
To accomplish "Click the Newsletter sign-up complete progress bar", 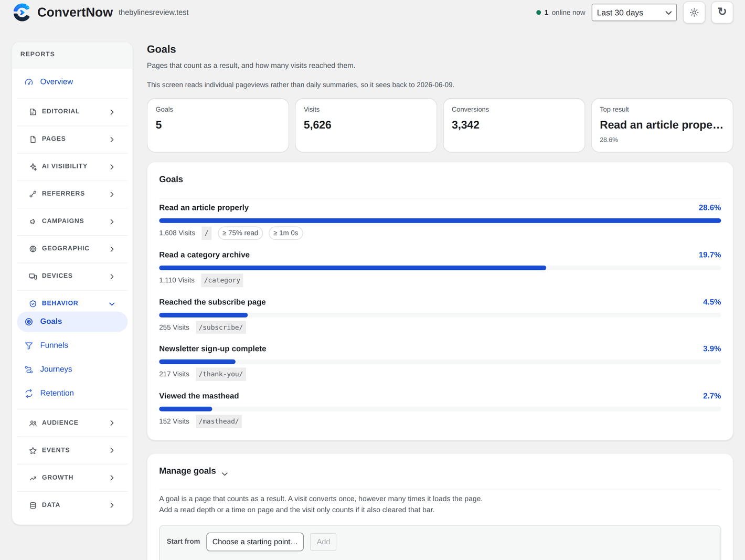I will [440, 362].
